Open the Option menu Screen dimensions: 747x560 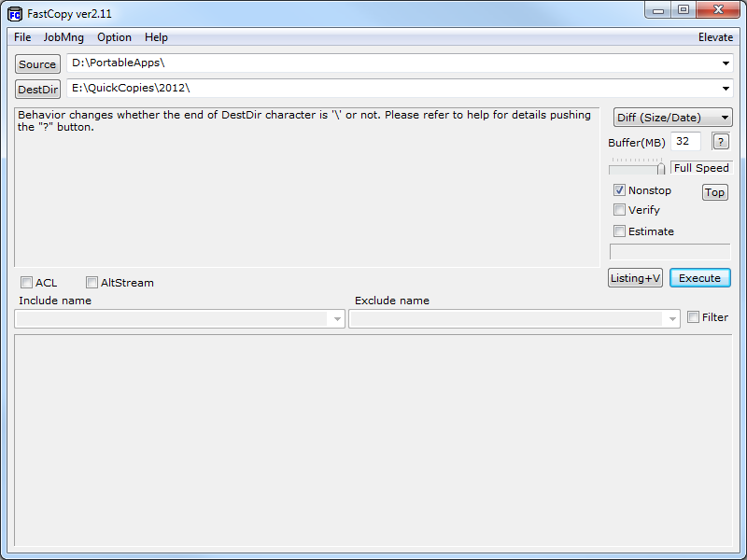click(x=114, y=37)
